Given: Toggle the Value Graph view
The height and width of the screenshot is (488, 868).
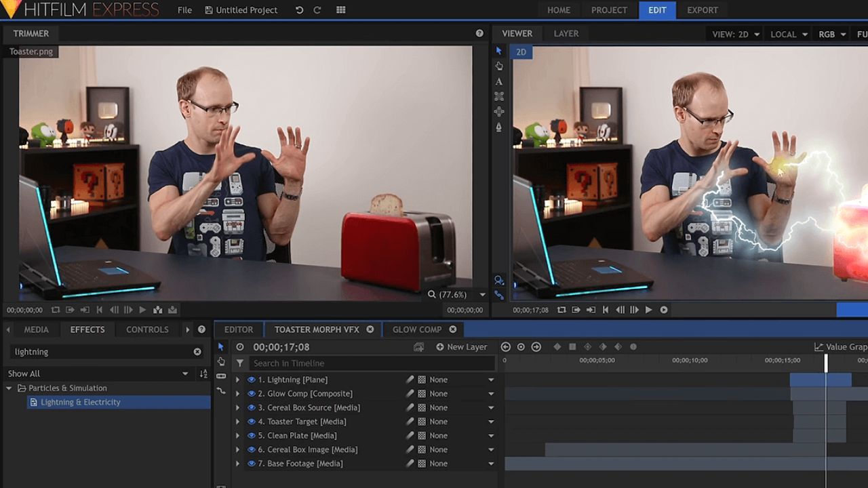Looking at the screenshot, I should click(841, 347).
